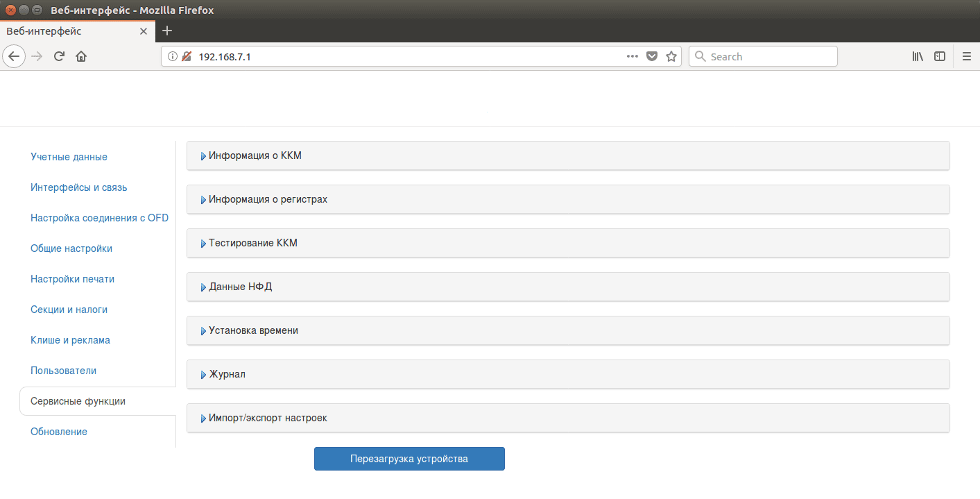Open Пользователи page
The image size is (980, 499).
[63, 371]
